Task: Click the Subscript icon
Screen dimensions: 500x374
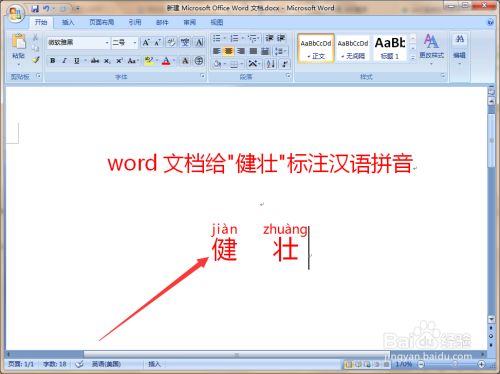Action: coord(107,61)
